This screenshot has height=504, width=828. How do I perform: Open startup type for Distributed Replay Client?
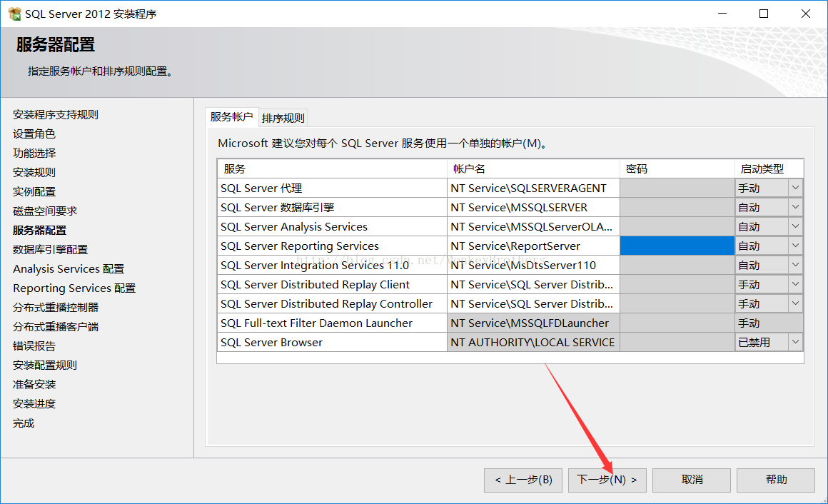(x=795, y=284)
